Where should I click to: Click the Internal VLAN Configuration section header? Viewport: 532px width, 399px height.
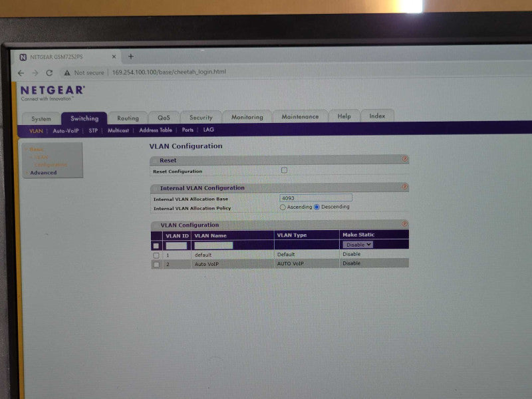(279, 188)
